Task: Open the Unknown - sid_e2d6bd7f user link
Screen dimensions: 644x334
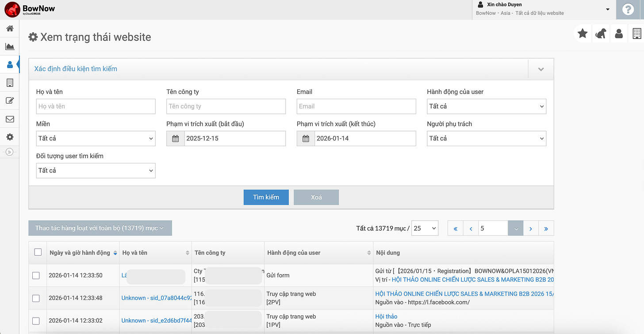Action: click(x=157, y=321)
